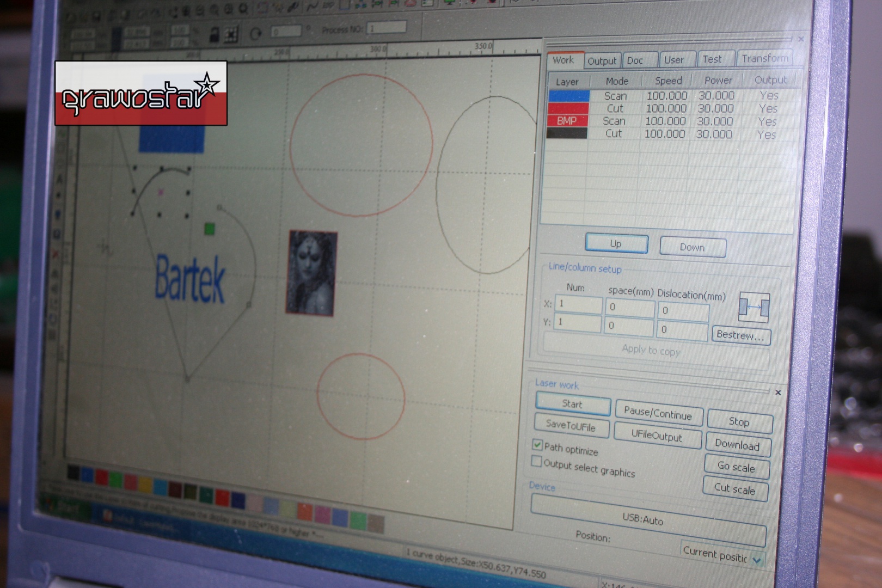Pick the orange swatch in the color palette
This screenshot has height=588, width=882.
305,511
